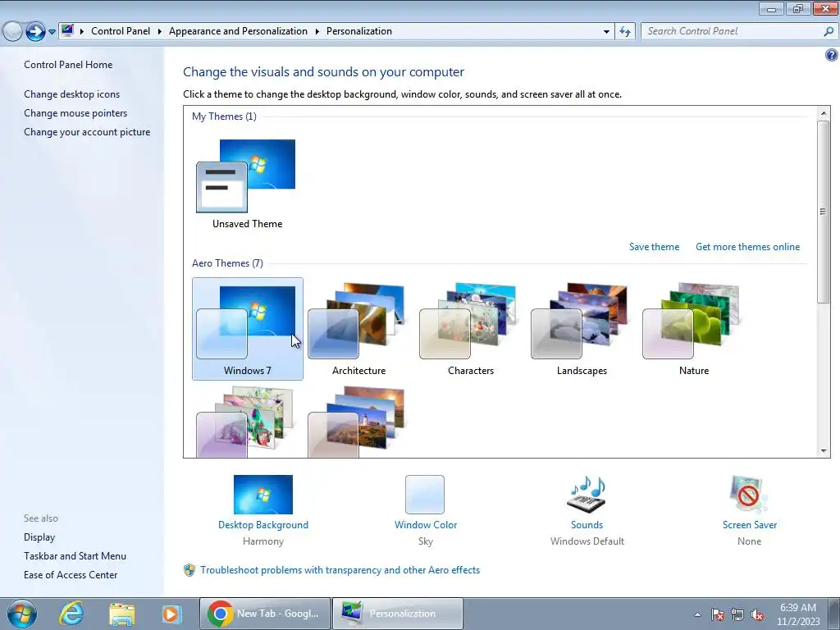Image resolution: width=840 pixels, height=630 pixels.
Task: Expand the chevron before Control Panel breadcrumb
Action: click(82, 31)
